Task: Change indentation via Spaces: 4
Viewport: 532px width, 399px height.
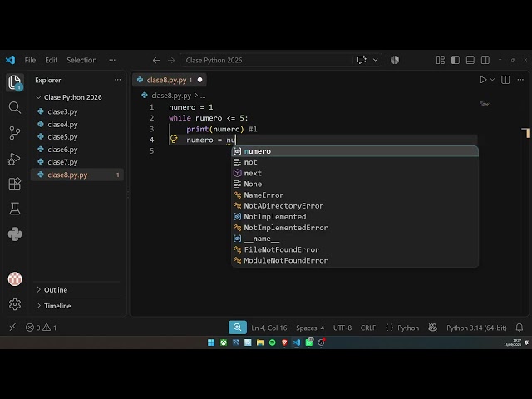Action: pos(310,328)
